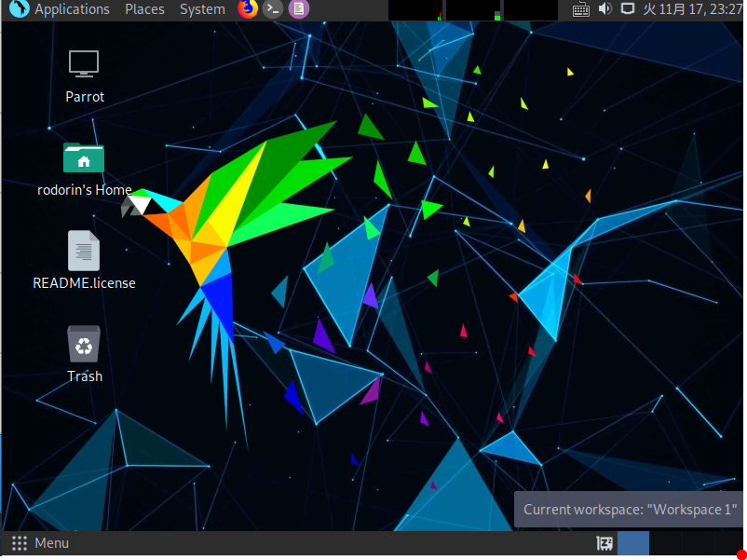Switch to the second workspace

point(665,543)
